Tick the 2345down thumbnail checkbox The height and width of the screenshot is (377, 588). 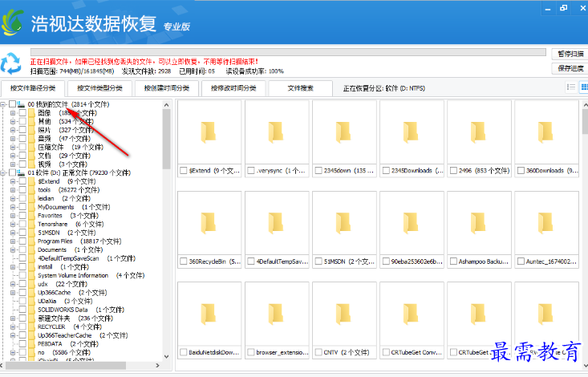pyautogui.click(x=318, y=171)
